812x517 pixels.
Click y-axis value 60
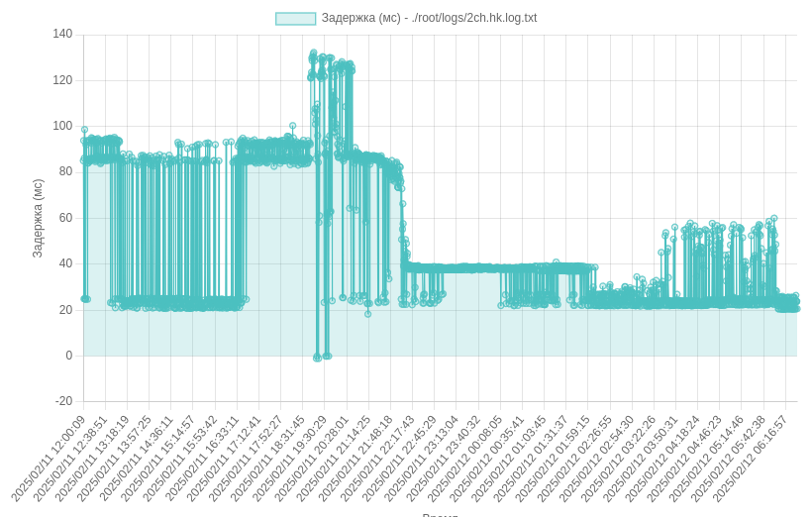pyautogui.click(x=65, y=218)
